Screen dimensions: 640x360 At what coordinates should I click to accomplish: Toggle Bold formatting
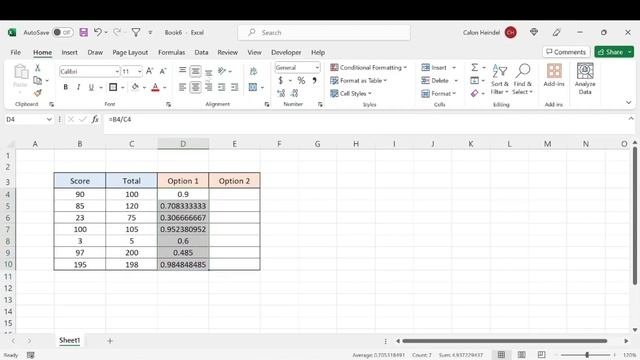click(65, 87)
